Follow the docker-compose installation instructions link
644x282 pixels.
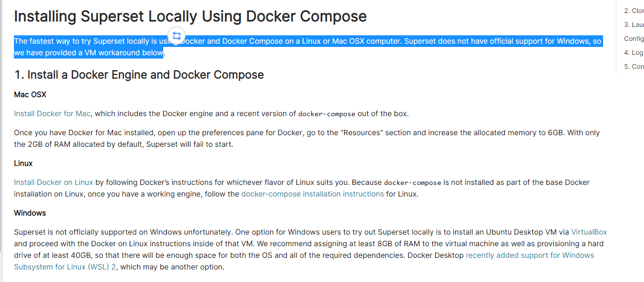[x=312, y=194]
